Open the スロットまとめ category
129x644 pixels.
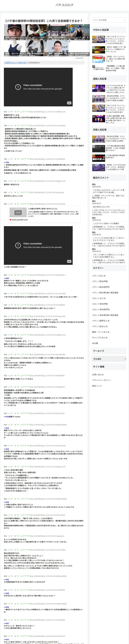coord(99,298)
